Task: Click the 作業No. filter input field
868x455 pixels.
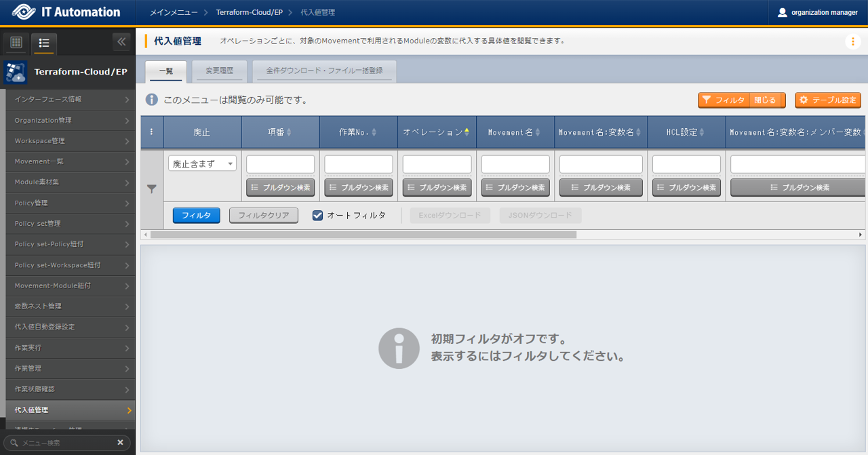Action: tap(358, 164)
